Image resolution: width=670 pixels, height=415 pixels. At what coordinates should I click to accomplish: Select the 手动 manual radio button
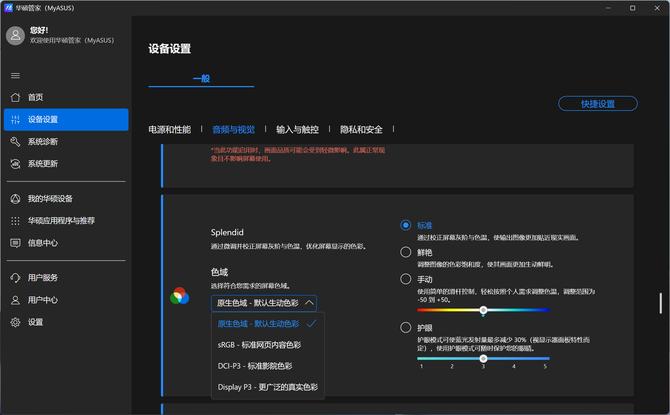[406, 279]
